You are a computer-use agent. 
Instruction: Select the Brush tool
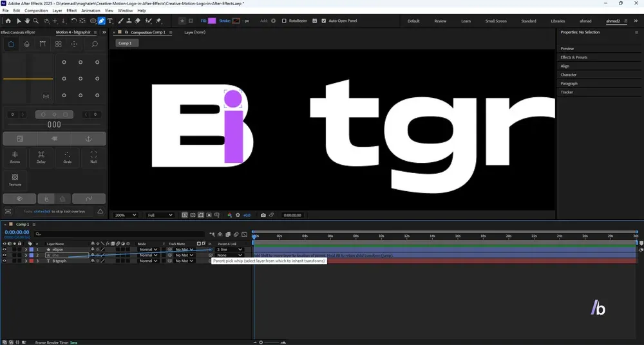click(121, 21)
